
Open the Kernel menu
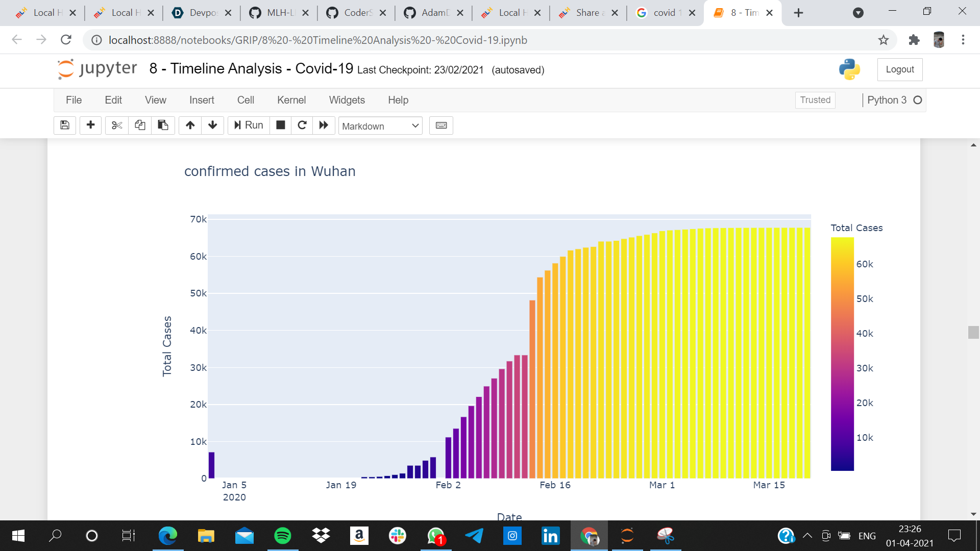[291, 100]
